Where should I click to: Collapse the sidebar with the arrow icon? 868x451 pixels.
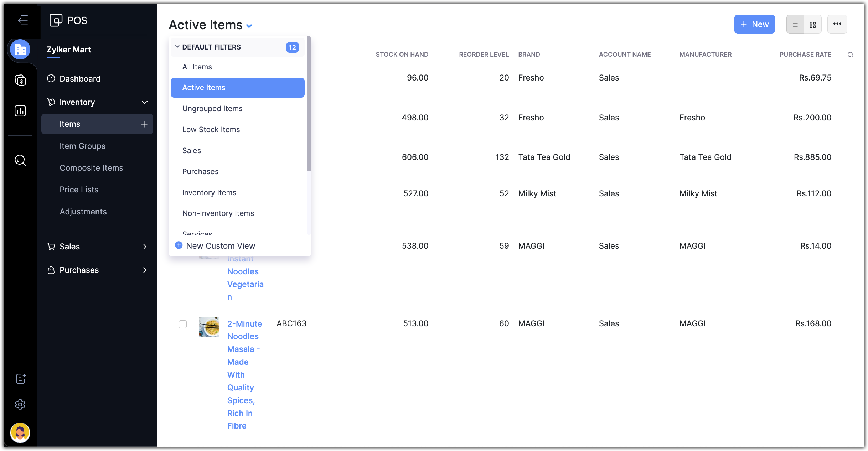tap(23, 20)
